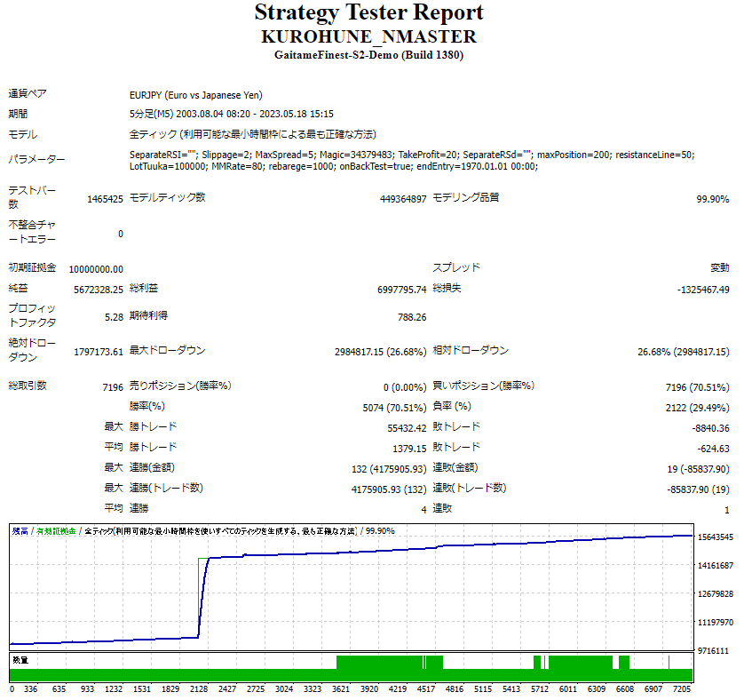Click the 残高 balance legend in chart
Screen dimensions: 744x700
(20, 531)
